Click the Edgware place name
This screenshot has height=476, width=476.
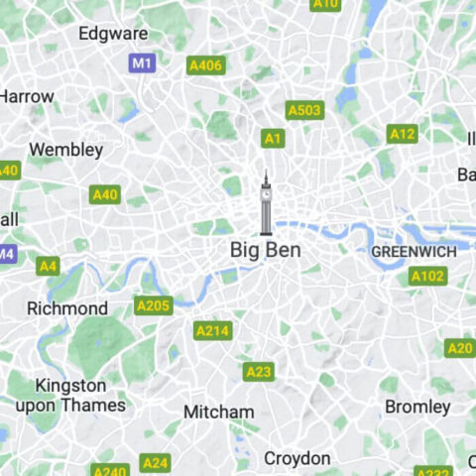(x=113, y=34)
